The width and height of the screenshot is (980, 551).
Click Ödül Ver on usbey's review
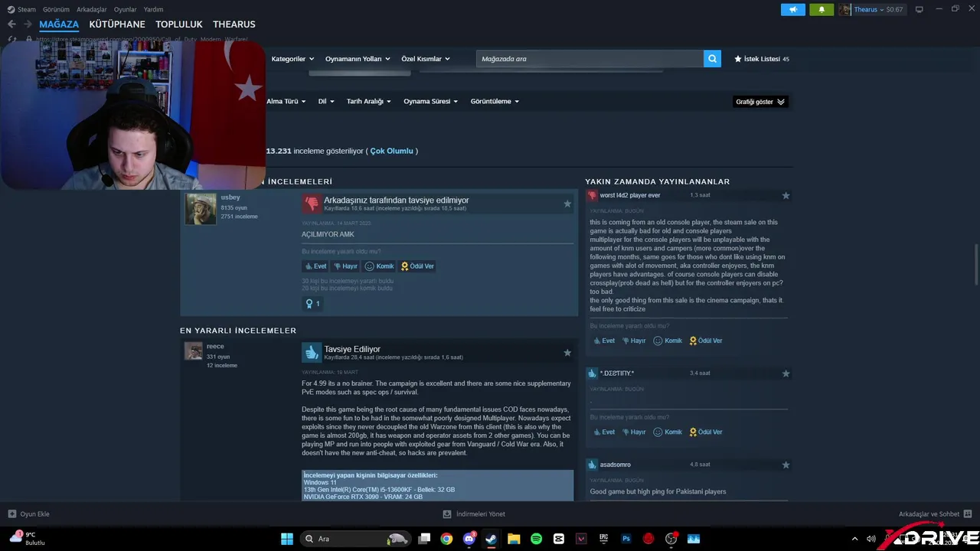pyautogui.click(x=417, y=266)
